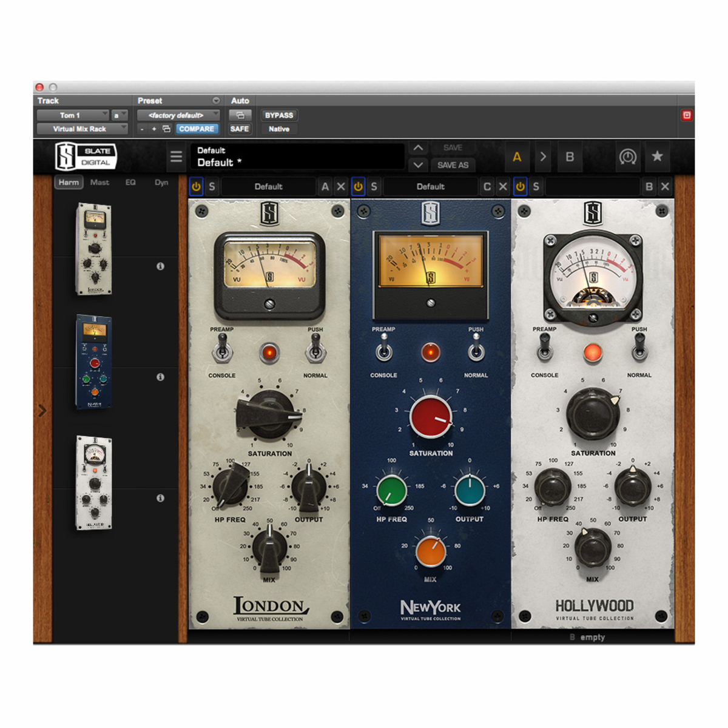Click the star favorites icon
Screen dimensions: 728x728
tap(657, 157)
